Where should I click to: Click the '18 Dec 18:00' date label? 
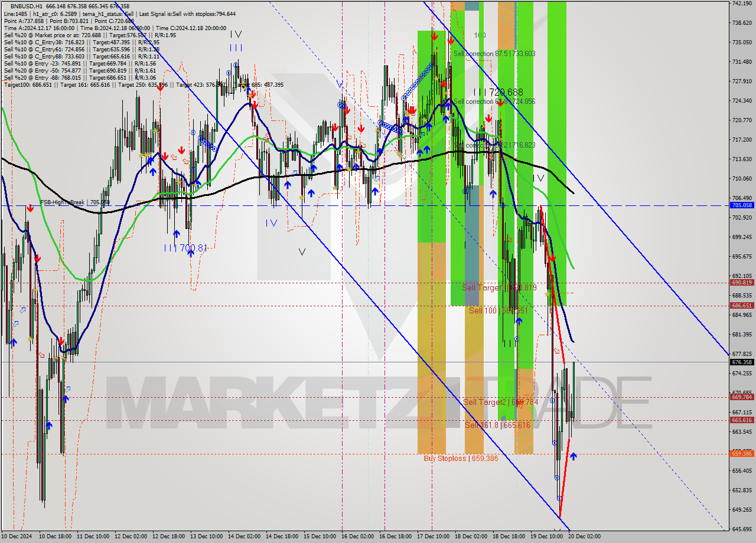pyautogui.click(x=509, y=537)
